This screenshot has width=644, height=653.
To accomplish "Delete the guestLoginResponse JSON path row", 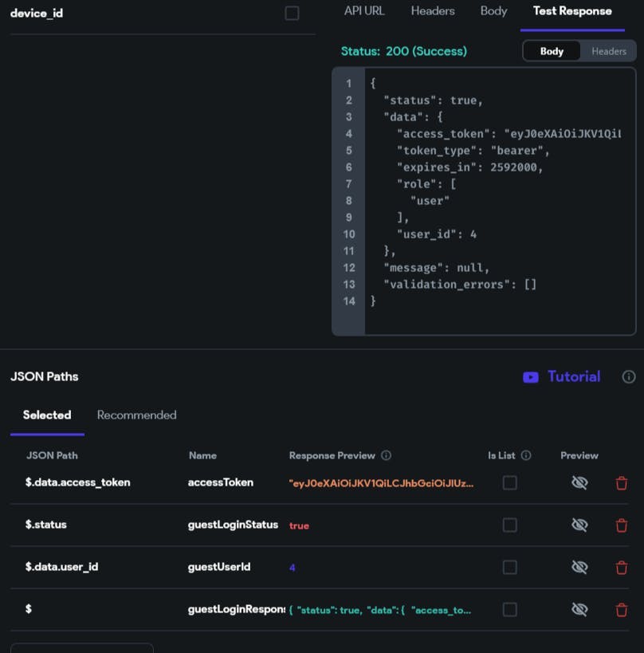I will tap(622, 610).
